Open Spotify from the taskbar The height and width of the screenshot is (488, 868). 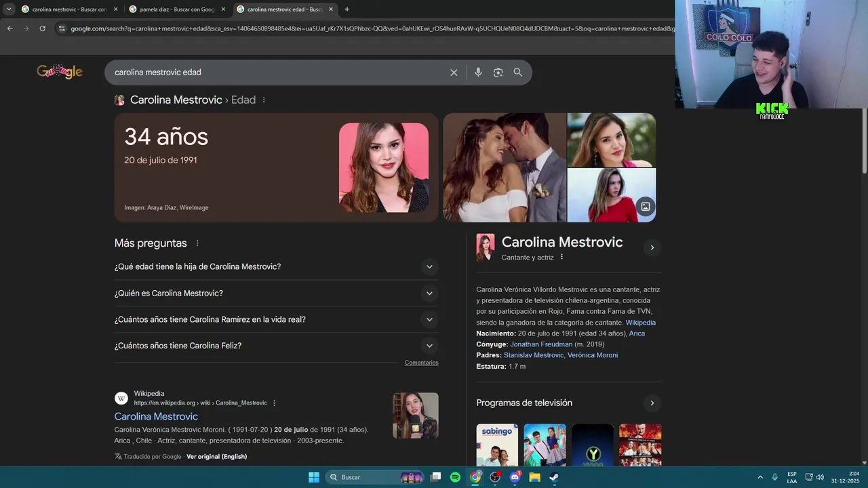(x=455, y=477)
